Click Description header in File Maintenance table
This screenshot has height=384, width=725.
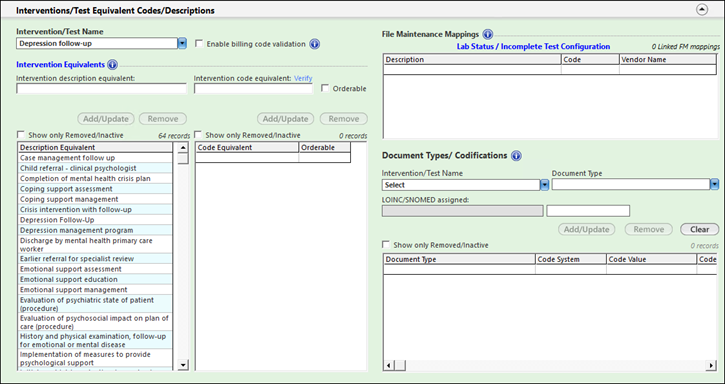click(x=472, y=60)
